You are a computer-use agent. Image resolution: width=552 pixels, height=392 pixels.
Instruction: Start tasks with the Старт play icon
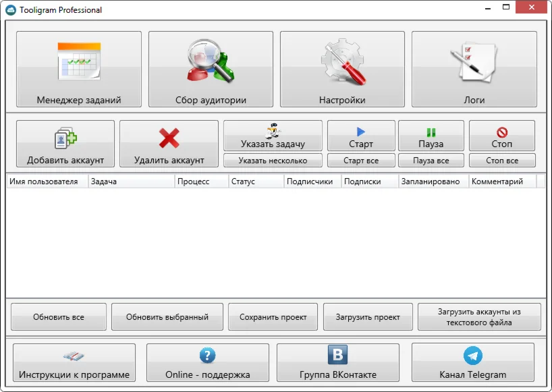(x=361, y=135)
